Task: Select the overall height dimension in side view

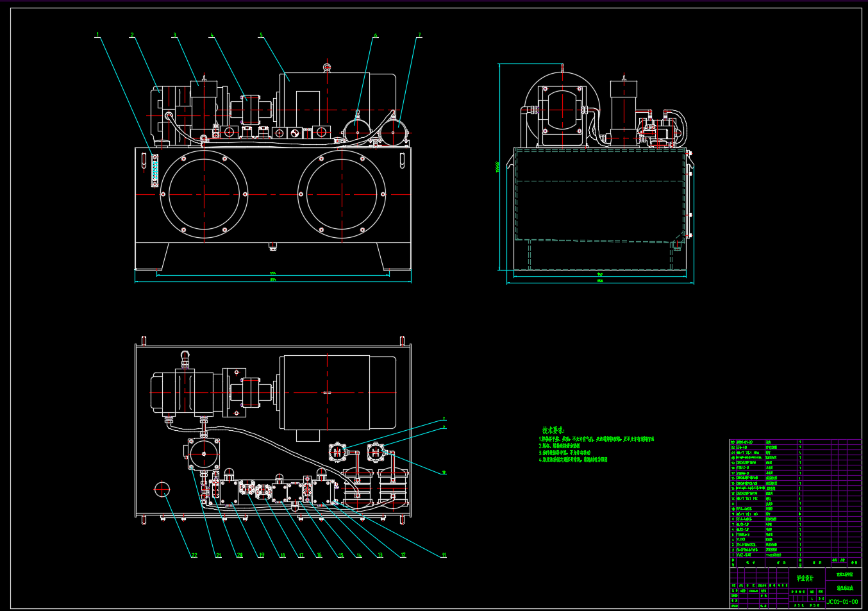Action: click(x=497, y=167)
